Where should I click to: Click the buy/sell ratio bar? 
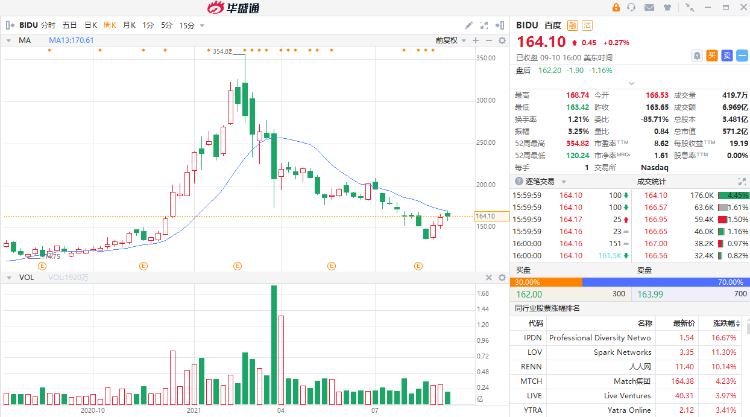[631, 282]
